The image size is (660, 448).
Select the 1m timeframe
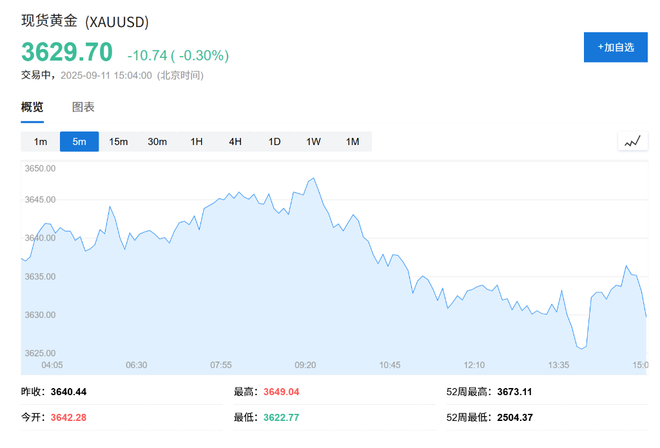pos(40,142)
